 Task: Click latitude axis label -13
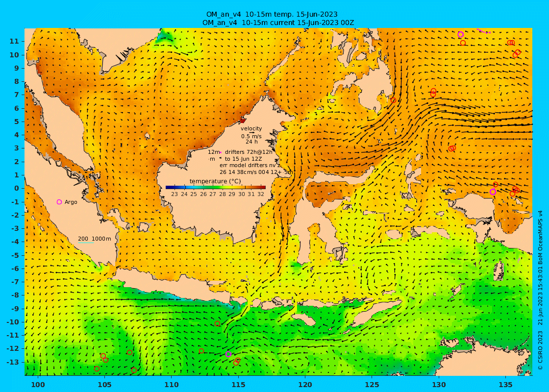[13, 362]
